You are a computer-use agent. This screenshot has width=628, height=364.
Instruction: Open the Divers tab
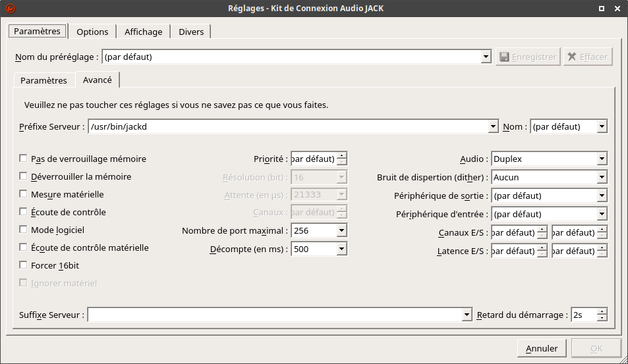pos(191,32)
